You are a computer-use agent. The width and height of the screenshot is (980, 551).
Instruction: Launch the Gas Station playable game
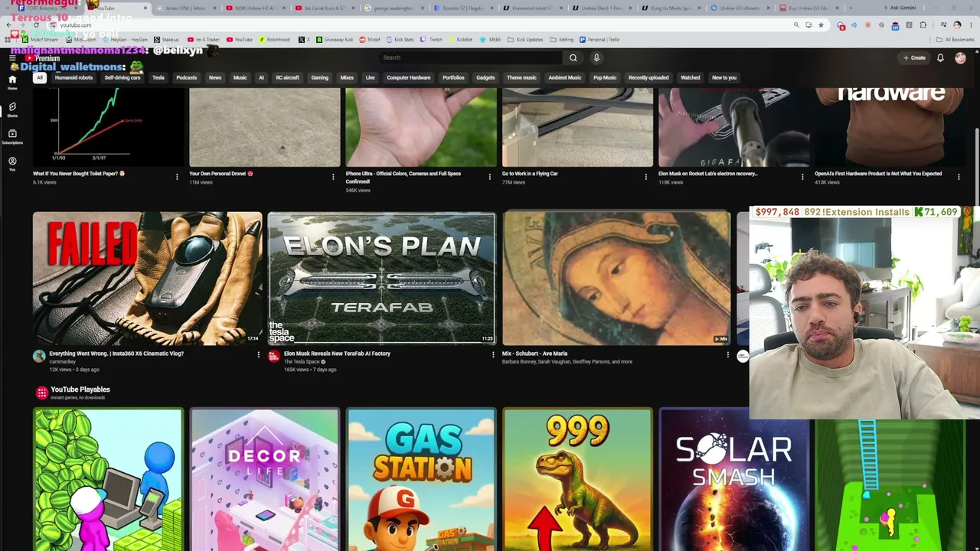point(421,480)
